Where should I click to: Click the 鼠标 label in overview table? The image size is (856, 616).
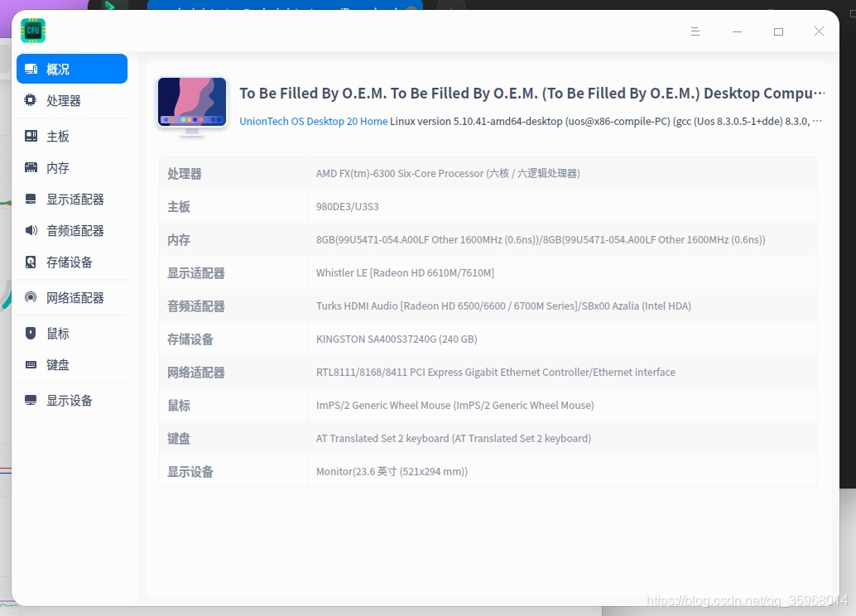click(x=179, y=405)
